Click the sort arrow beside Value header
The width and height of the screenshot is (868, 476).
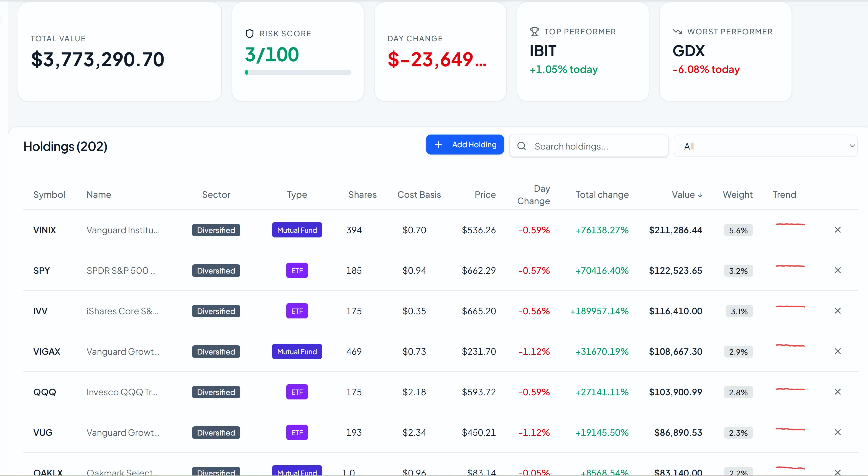pyautogui.click(x=700, y=195)
